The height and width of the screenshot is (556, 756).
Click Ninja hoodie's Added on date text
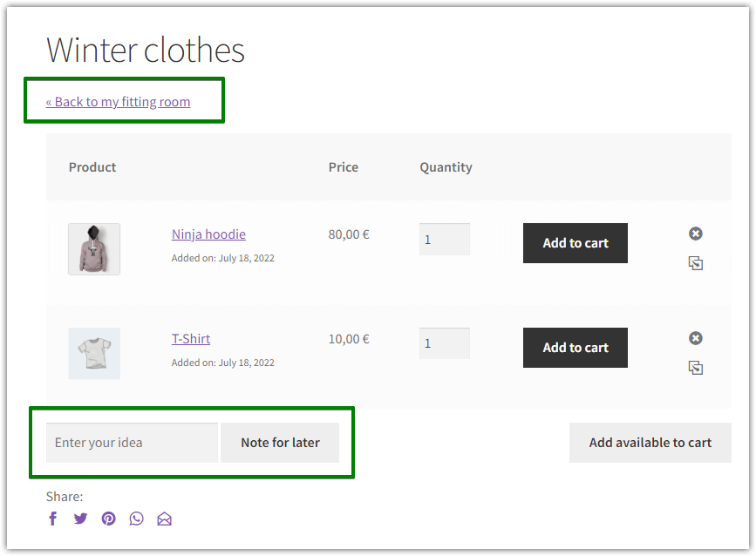(x=222, y=258)
